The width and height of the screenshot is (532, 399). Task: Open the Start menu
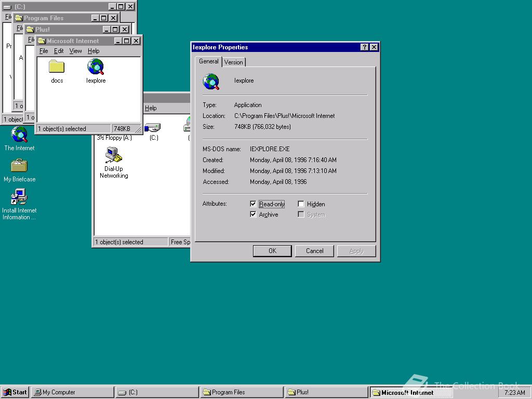(15, 392)
